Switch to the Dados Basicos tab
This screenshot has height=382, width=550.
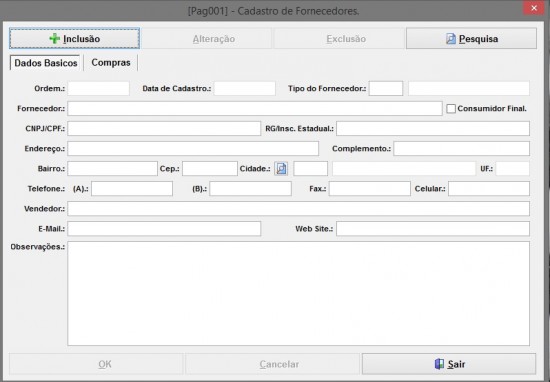pos(46,63)
